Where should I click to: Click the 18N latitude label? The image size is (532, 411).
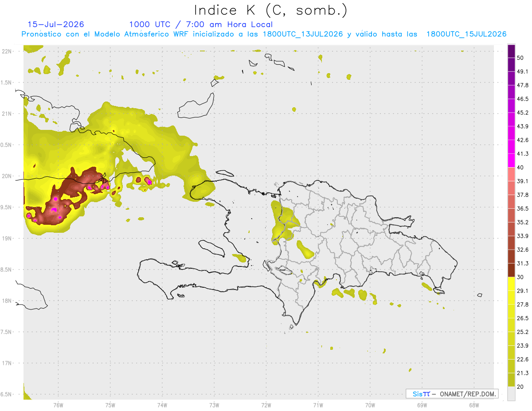pos(8,301)
